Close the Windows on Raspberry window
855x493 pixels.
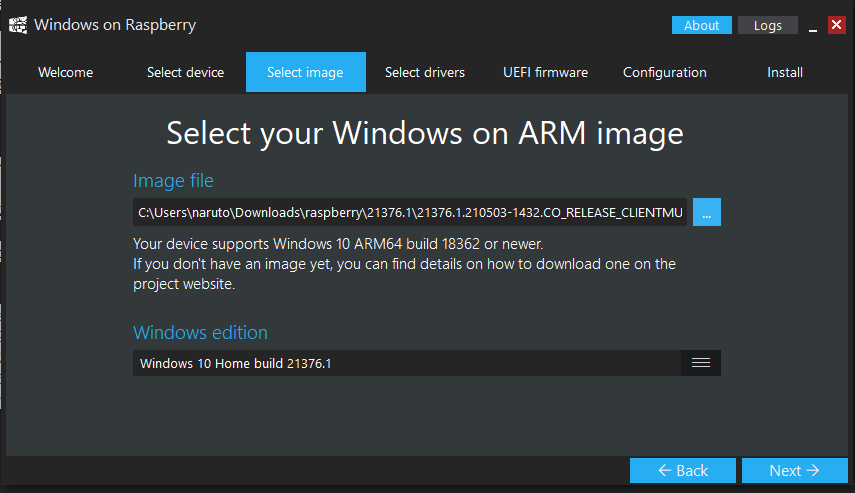[837, 25]
